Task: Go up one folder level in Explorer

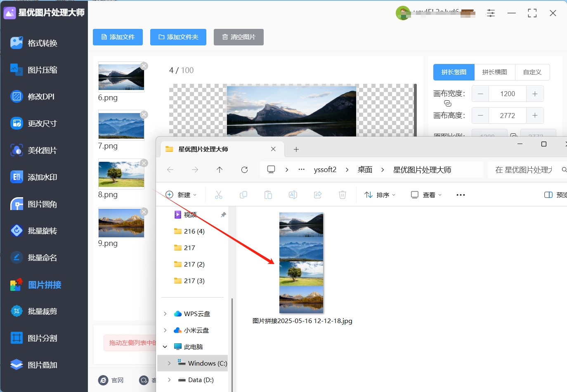Action: 220,170
